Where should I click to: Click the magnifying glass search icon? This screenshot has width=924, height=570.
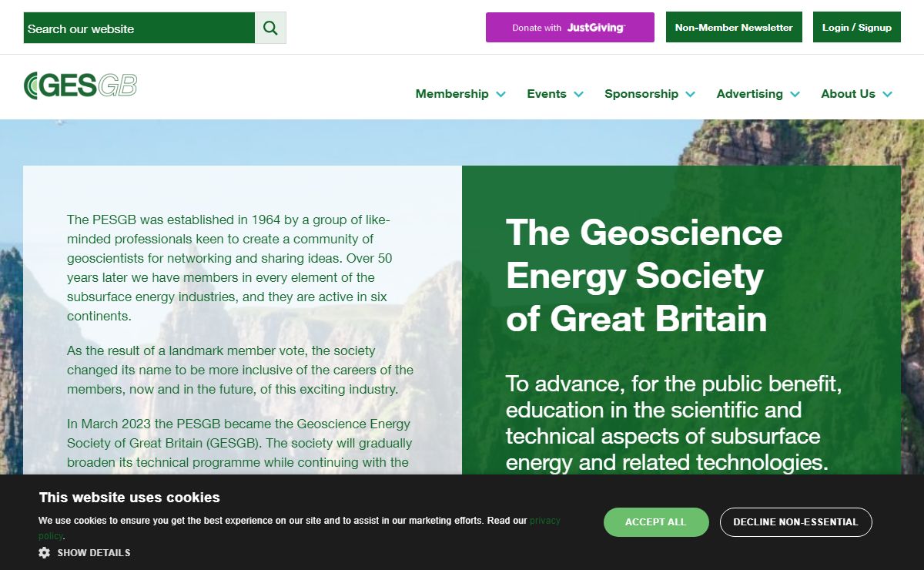(270, 28)
